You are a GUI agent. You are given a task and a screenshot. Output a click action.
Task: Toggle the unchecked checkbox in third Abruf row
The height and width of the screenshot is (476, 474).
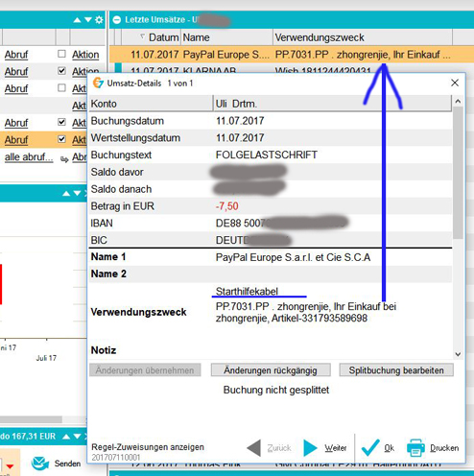click(61, 88)
